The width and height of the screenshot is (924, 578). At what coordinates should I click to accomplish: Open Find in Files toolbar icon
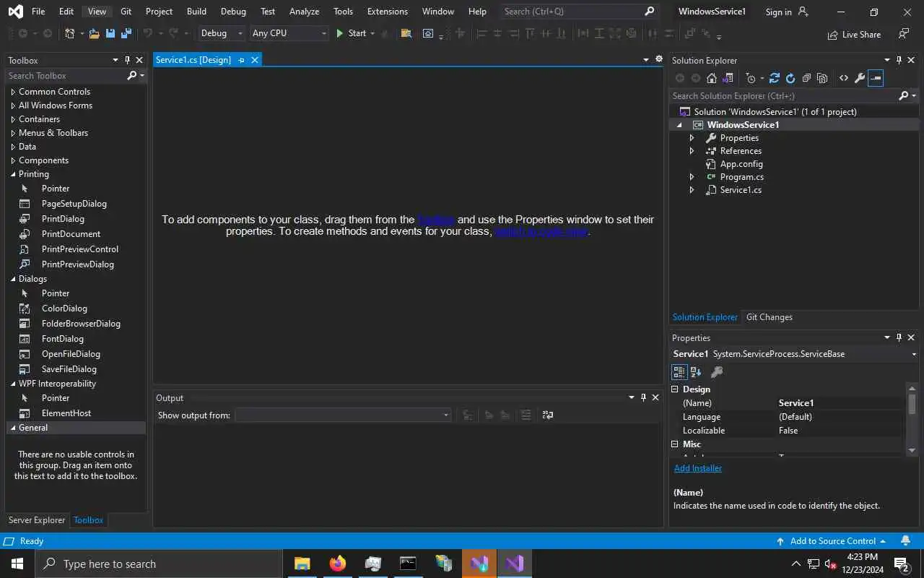click(x=406, y=33)
